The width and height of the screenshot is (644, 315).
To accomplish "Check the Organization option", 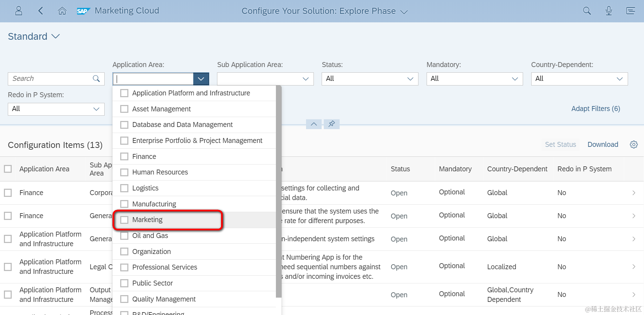I will [124, 252].
